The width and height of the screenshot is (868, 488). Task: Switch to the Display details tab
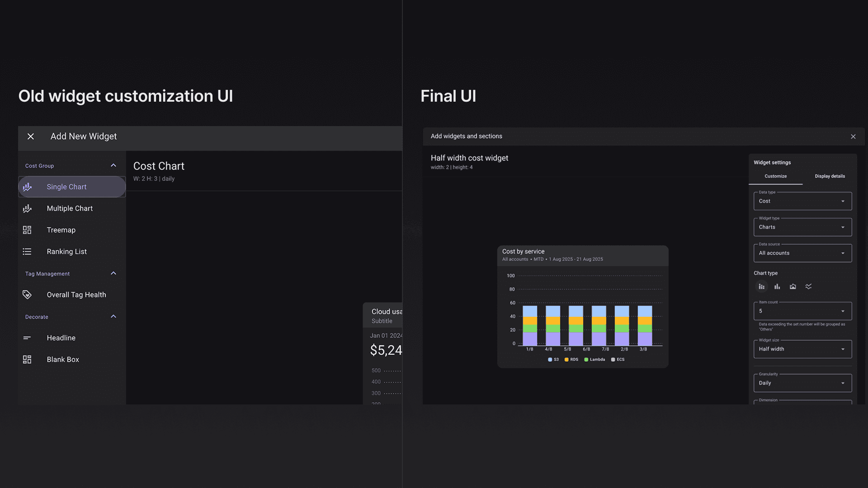[830, 176]
